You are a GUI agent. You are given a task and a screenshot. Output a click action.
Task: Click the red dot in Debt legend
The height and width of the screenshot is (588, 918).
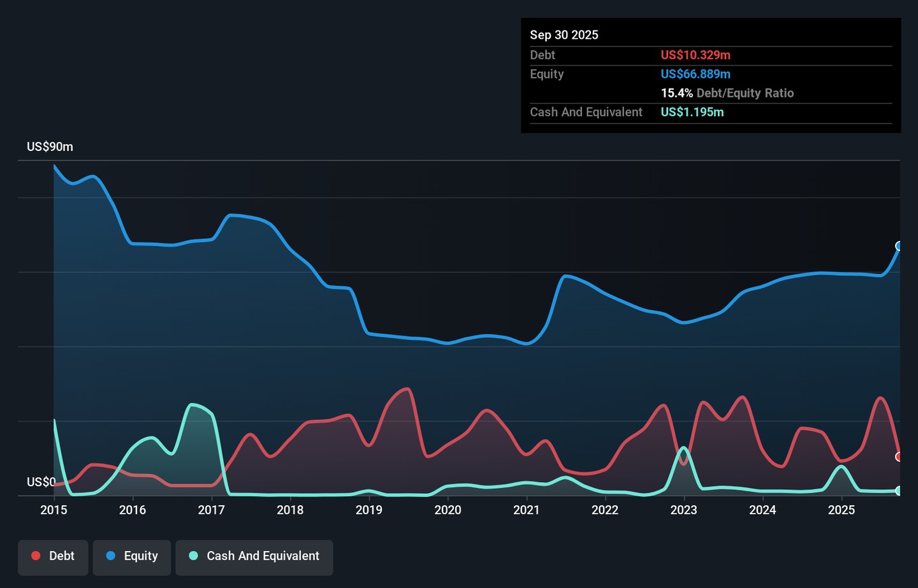(36, 556)
